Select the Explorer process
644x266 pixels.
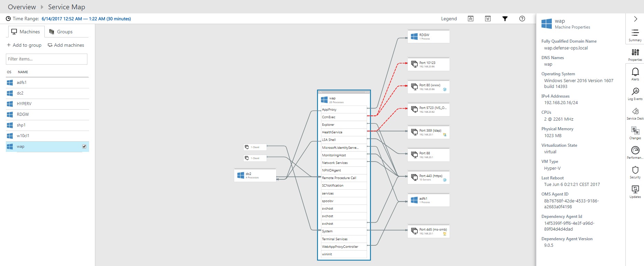(x=344, y=125)
